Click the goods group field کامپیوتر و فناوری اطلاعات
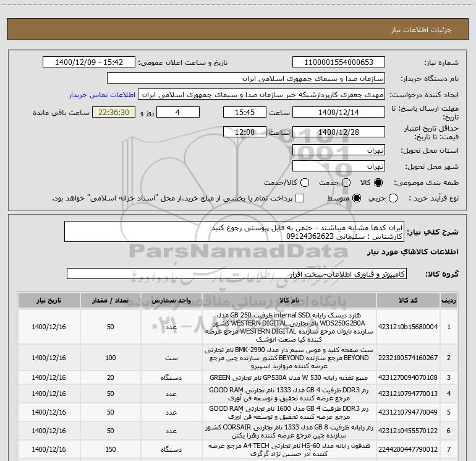Screen dimensions: 476x461 (237, 274)
